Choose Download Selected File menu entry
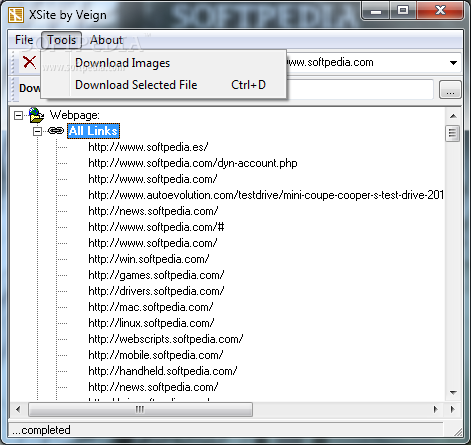The height and width of the screenshot is (445, 471). click(163, 85)
